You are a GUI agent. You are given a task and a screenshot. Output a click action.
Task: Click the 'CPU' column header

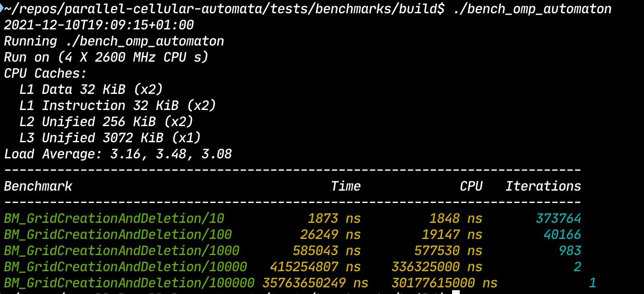pyautogui.click(x=471, y=186)
